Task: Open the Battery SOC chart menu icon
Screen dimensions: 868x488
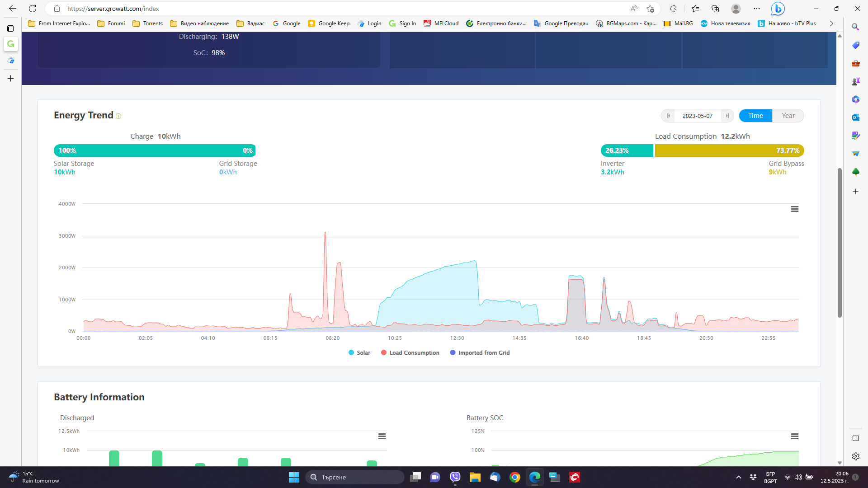Action: tap(794, 436)
